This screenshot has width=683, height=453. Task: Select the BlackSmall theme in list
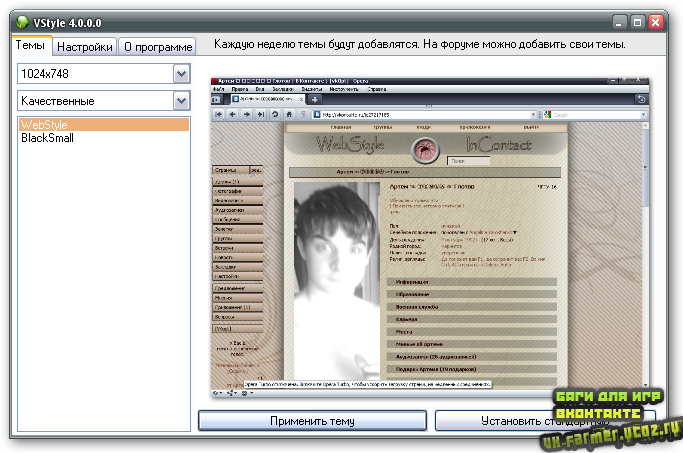point(104,138)
